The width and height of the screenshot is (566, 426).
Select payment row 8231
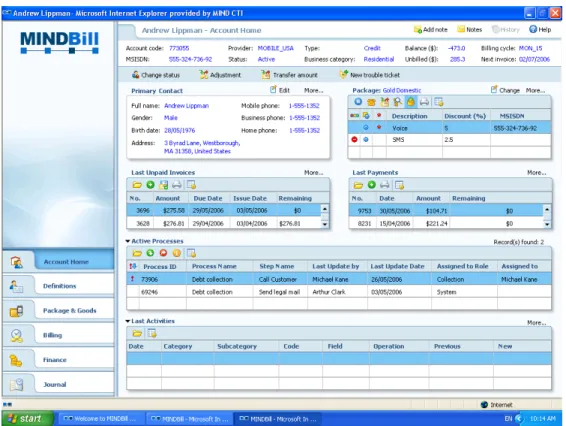pos(446,223)
